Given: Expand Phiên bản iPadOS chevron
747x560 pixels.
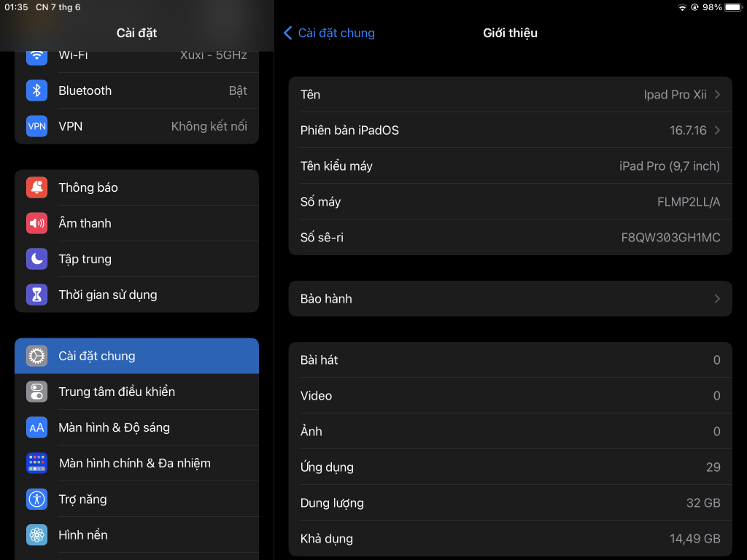Looking at the screenshot, I should [717, 130].
